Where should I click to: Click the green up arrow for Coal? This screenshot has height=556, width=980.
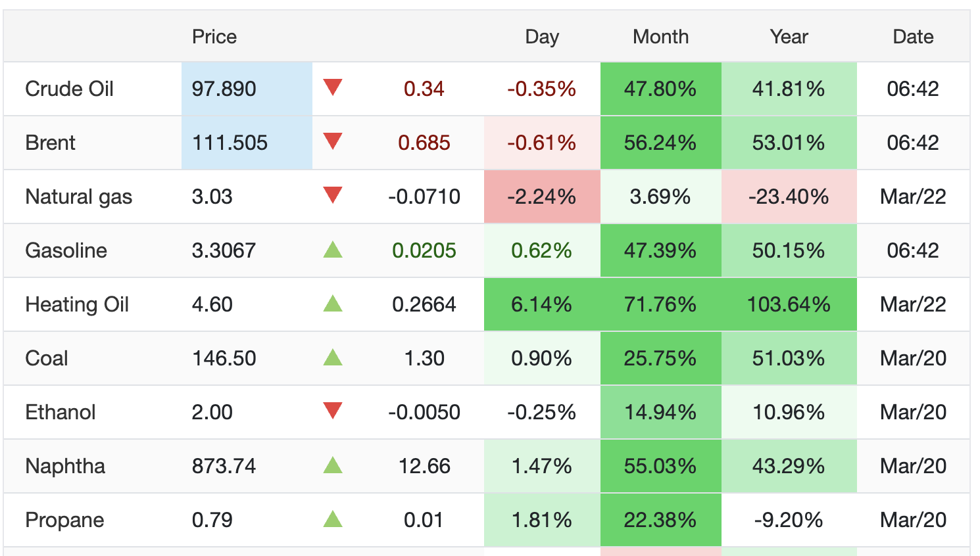click(x=333, y=358)
